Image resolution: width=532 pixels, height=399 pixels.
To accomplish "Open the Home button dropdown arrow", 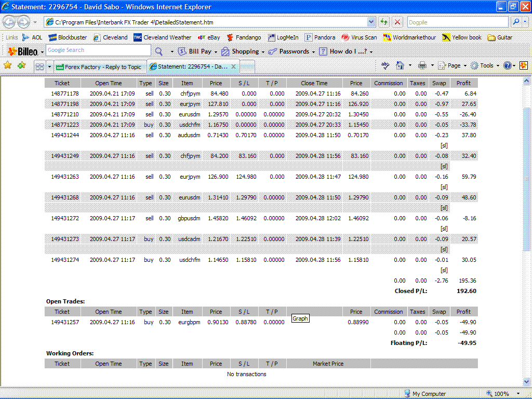I will click(x=410, y=65).
